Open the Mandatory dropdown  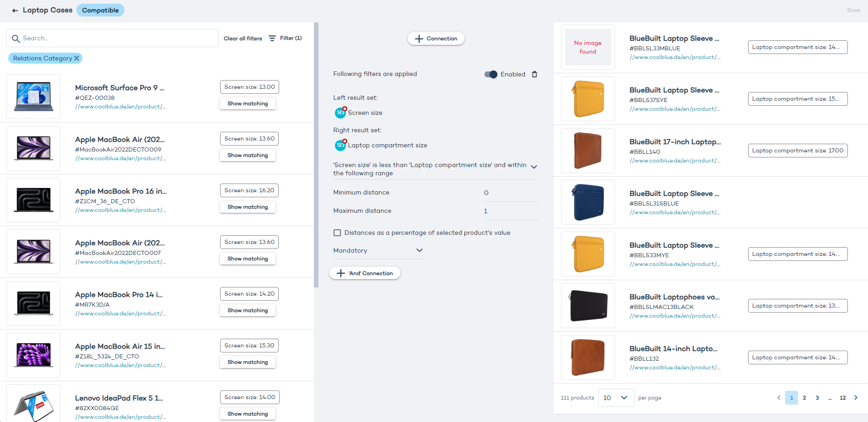(377, 250)
